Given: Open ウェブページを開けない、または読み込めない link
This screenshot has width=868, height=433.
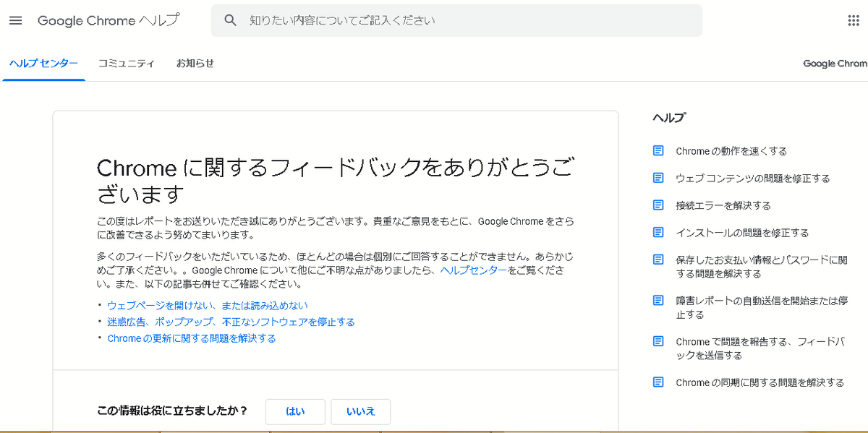Looking at the screenshot, I should click(208, 305).
